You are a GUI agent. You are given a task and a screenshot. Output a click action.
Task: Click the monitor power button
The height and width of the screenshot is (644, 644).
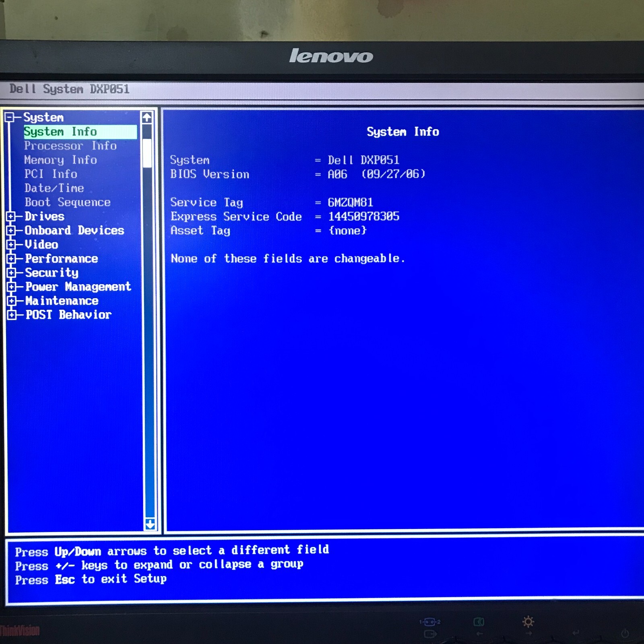pos(625,634)
